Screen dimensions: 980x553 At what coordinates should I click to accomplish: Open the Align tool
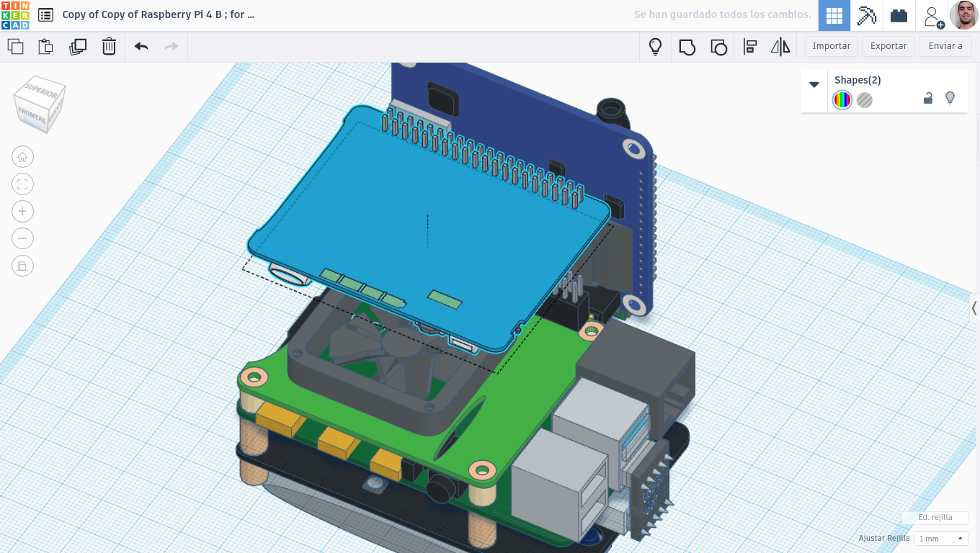click(x=750, y=47)
